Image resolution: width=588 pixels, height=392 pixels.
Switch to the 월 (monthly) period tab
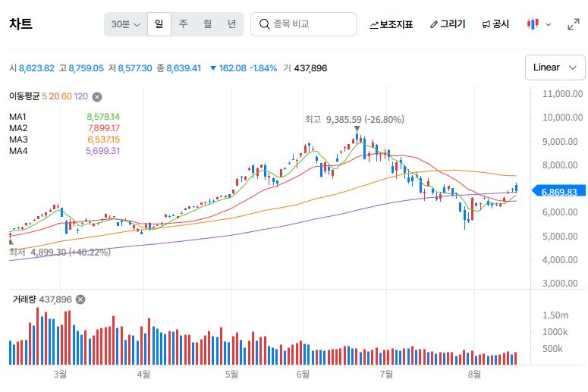pos(207,24)
